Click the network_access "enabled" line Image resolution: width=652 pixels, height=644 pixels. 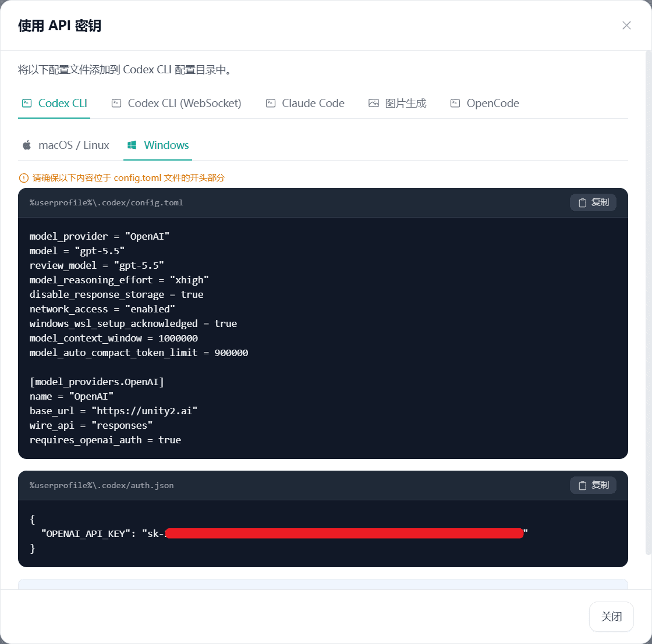point(102,309)
